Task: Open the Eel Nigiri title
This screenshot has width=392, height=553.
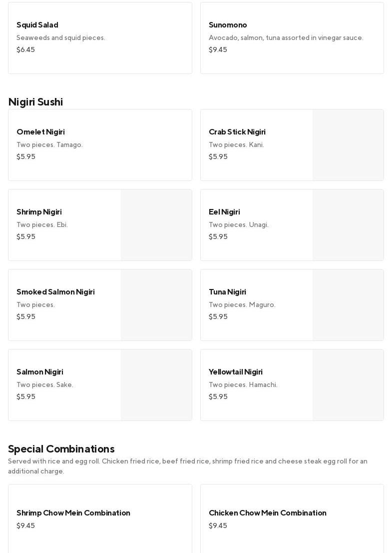Action: pos(224,212)
